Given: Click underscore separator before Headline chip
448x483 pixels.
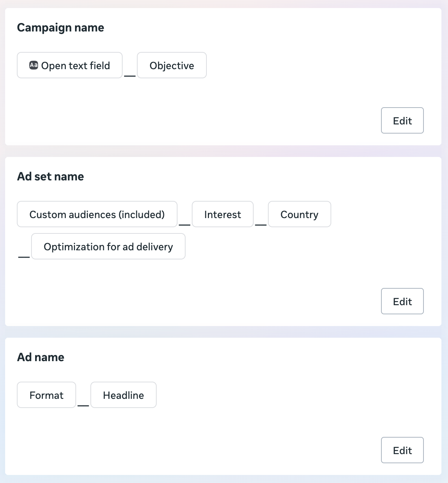Looking at the screenshot, I should (83, 405).
